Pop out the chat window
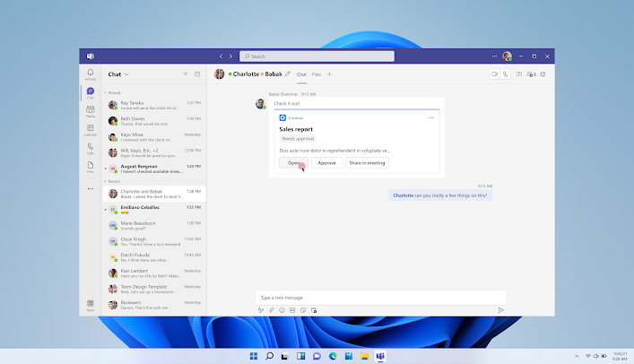This screenshot has width=634, height=364. (543, 74)
